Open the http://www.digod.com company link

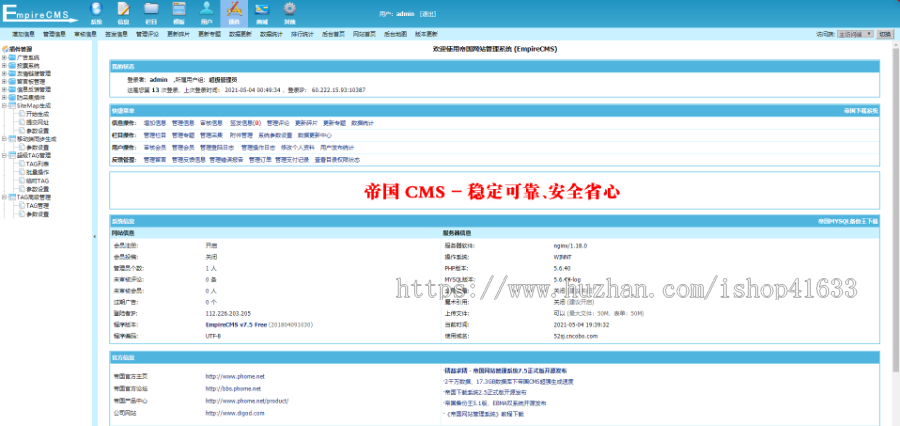(235, 413)
